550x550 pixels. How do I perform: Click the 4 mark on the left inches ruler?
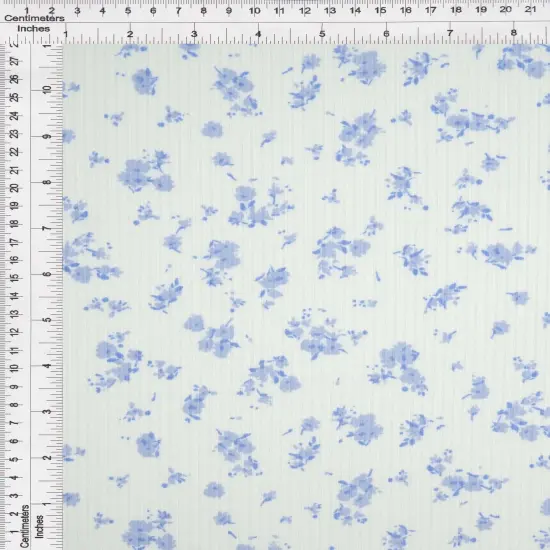click(47, 366)
